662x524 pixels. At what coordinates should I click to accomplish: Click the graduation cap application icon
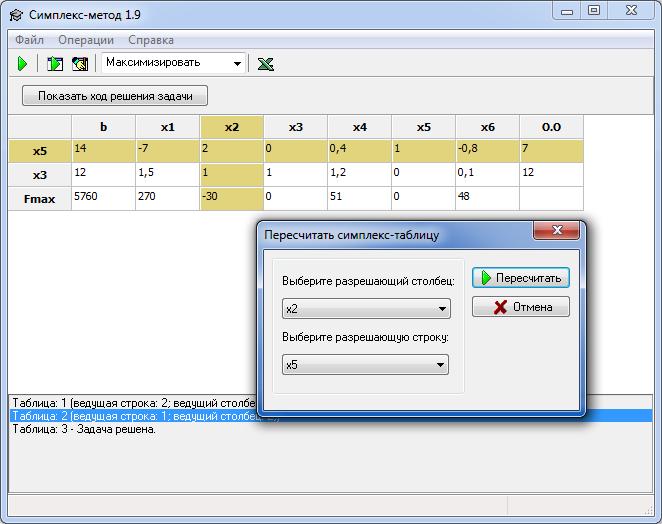[x=16, y=15]
